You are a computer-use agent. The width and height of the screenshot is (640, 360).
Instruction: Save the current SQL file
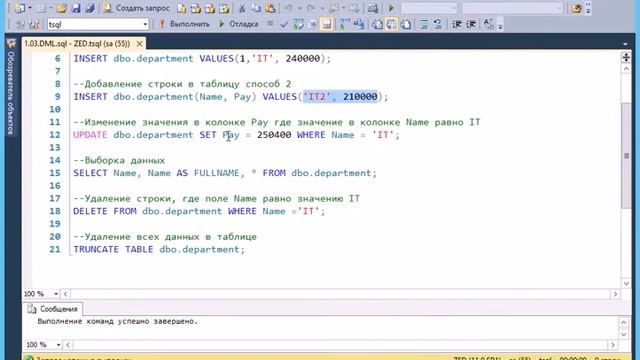[x=76, y=8]
